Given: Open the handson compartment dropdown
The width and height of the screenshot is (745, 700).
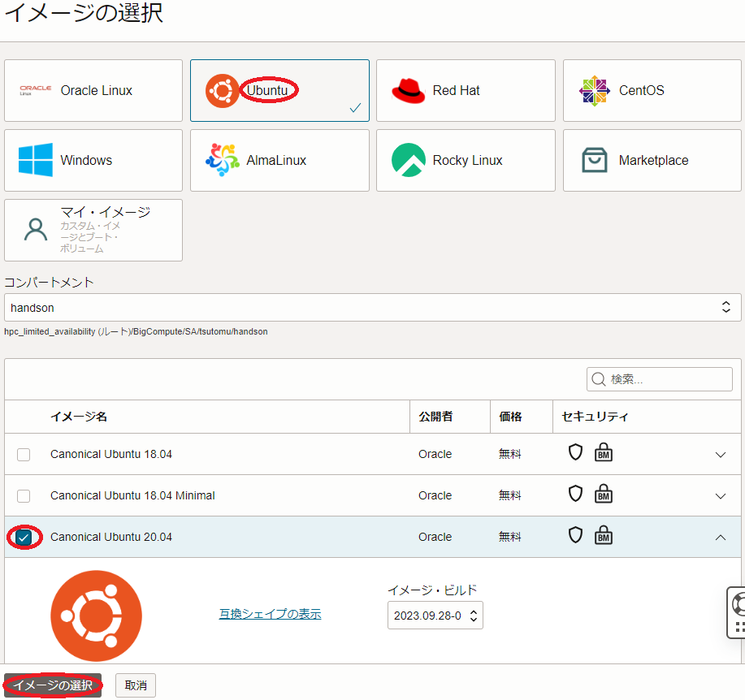Looking at the screenshot, I should pyautogui.click(x=372, y=308).
